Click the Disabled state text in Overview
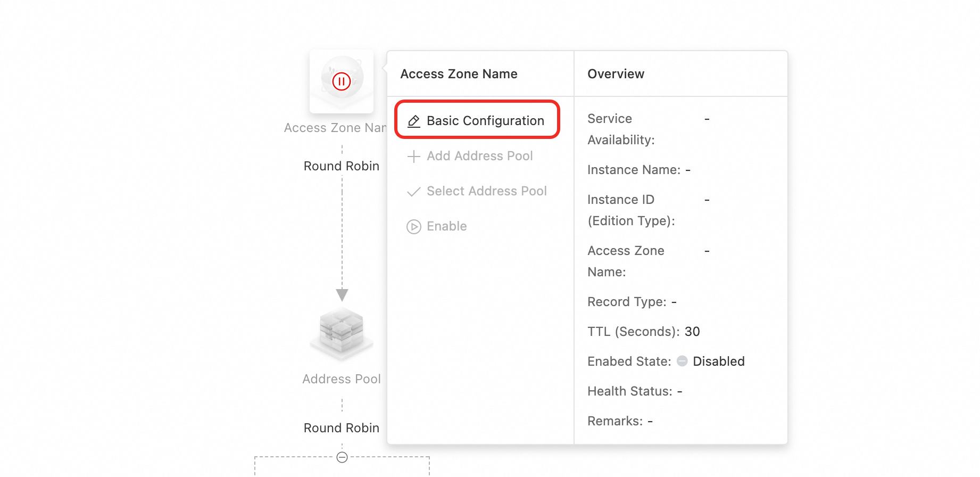 [718, 361]
